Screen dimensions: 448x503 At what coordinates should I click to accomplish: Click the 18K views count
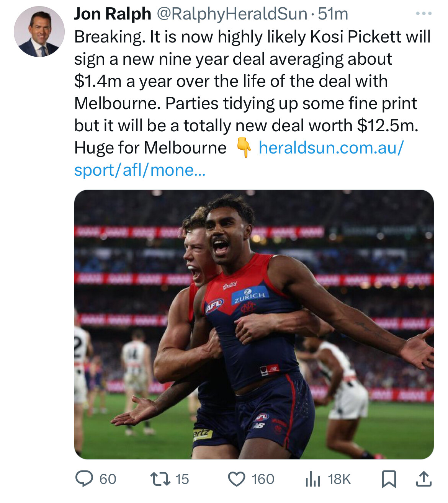(339, 479)
